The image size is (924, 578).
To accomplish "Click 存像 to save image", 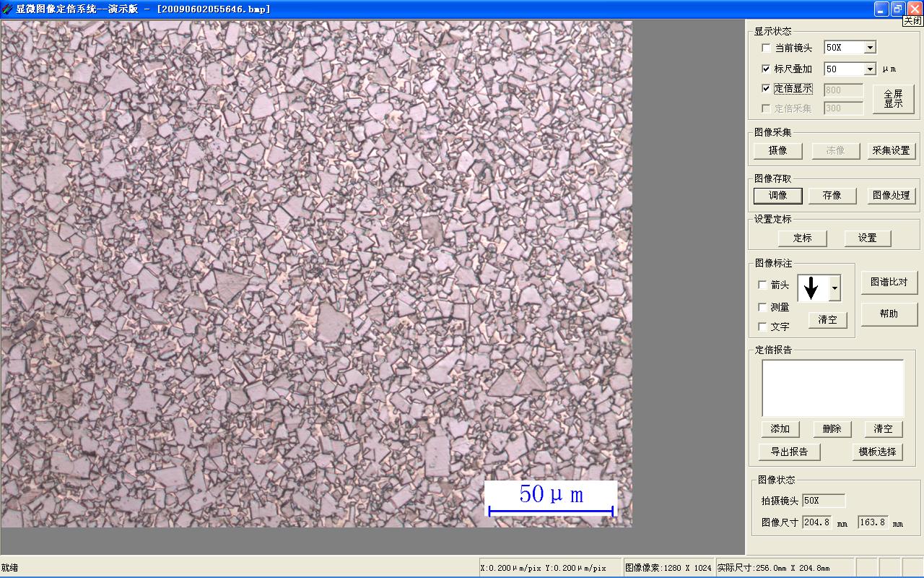I will pyautogui.click(x=832, y=196).
